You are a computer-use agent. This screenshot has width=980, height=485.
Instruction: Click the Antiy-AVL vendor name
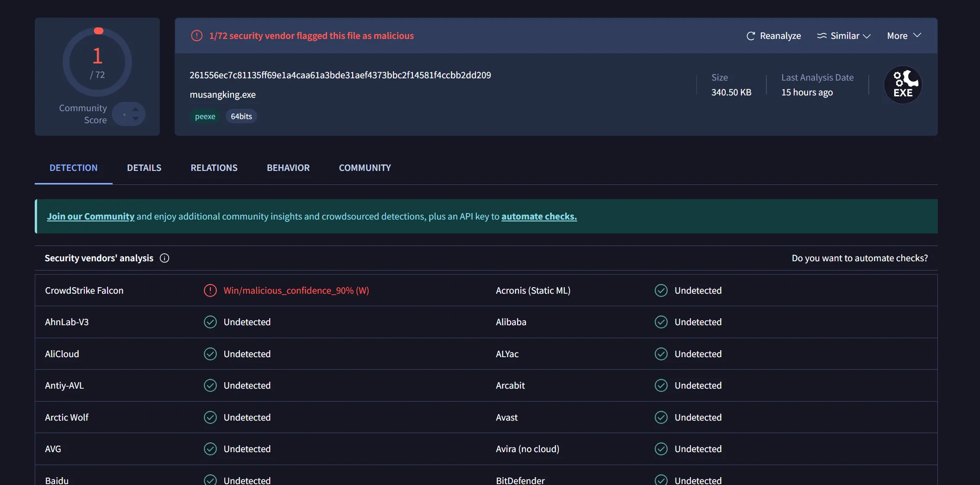[64, 385]
